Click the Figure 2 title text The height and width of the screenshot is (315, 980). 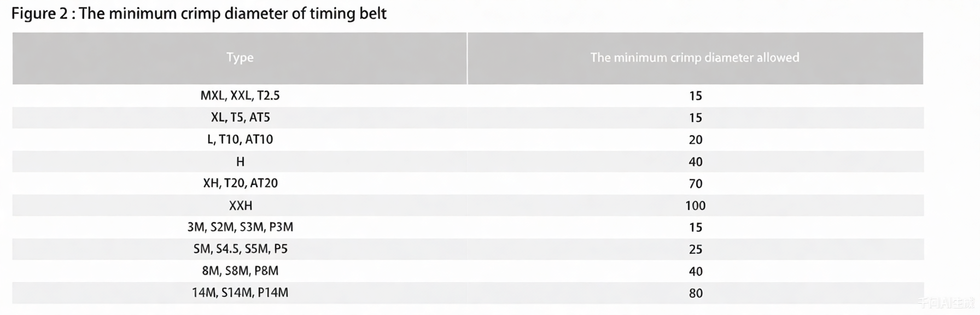(199, 13)
